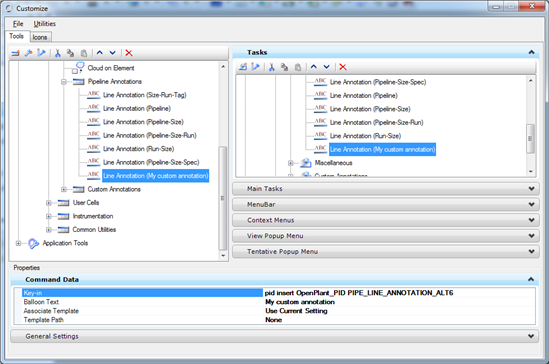The width and height of the screenshot is (549, 364).
Task: Click the Paste icon in the Tools toolbar
Action: coord(84,53)
